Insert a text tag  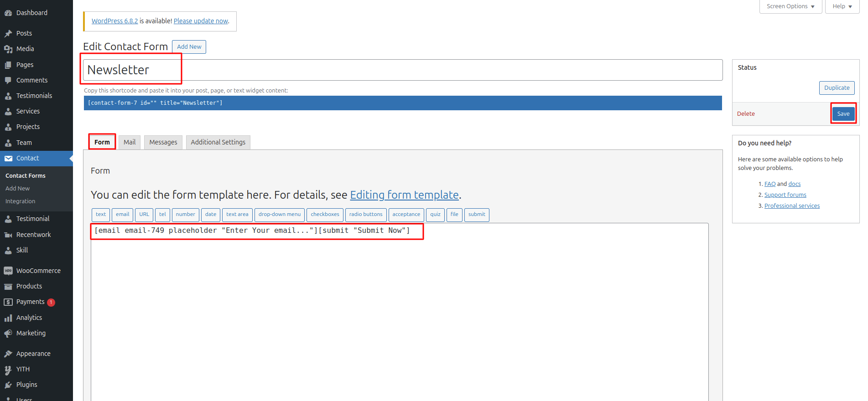click(101, 215)
